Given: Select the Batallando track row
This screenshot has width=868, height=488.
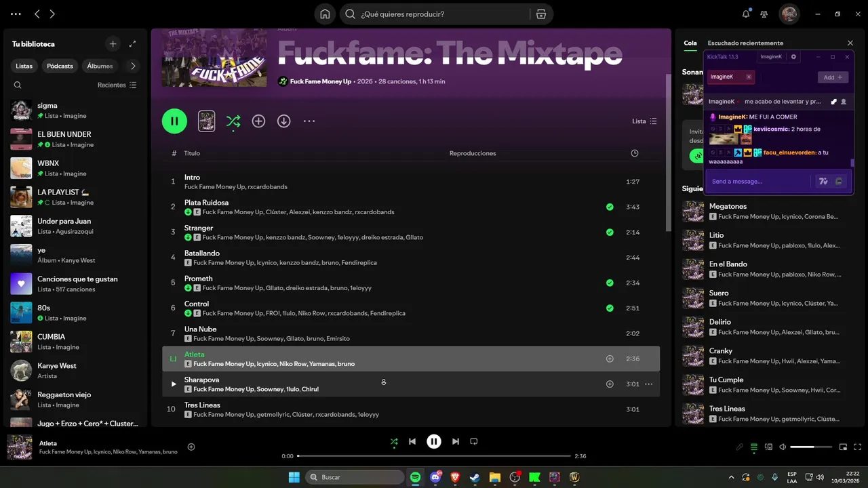Looking at the screenshot, I should (x=411, y=258).
